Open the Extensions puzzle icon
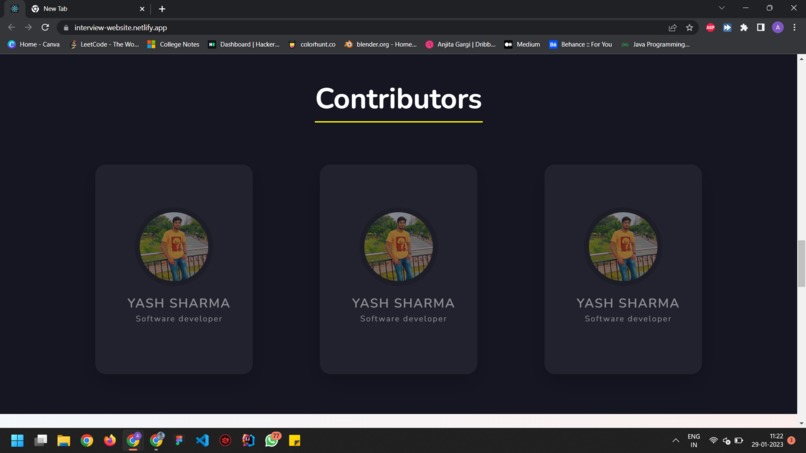Screen dimensions: 806x453 pos(744,28)
